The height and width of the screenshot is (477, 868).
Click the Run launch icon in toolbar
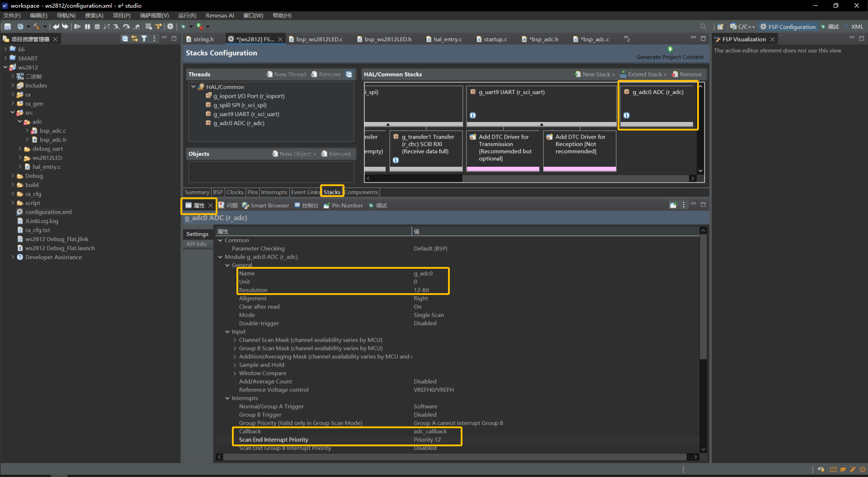199,27
